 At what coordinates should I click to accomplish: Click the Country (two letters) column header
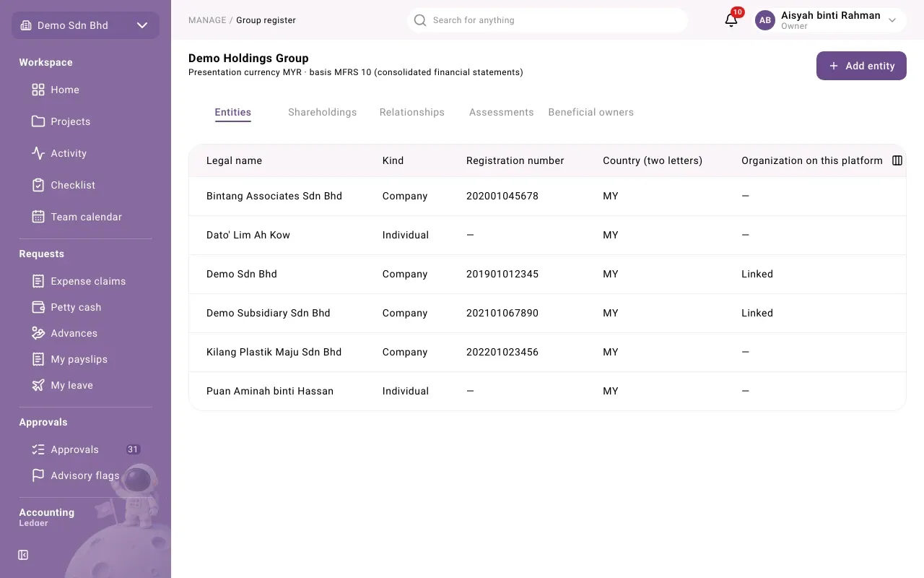[x=653, y=160]
